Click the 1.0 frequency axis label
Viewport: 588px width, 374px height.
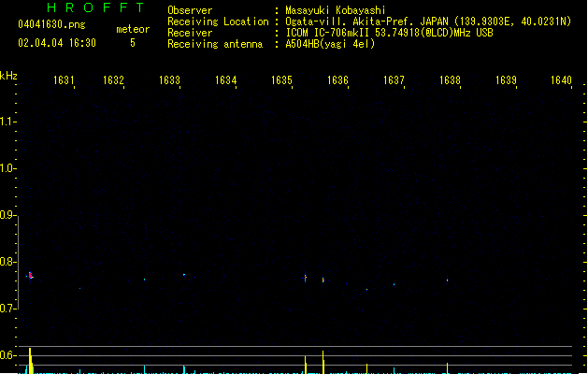(7, 168)
